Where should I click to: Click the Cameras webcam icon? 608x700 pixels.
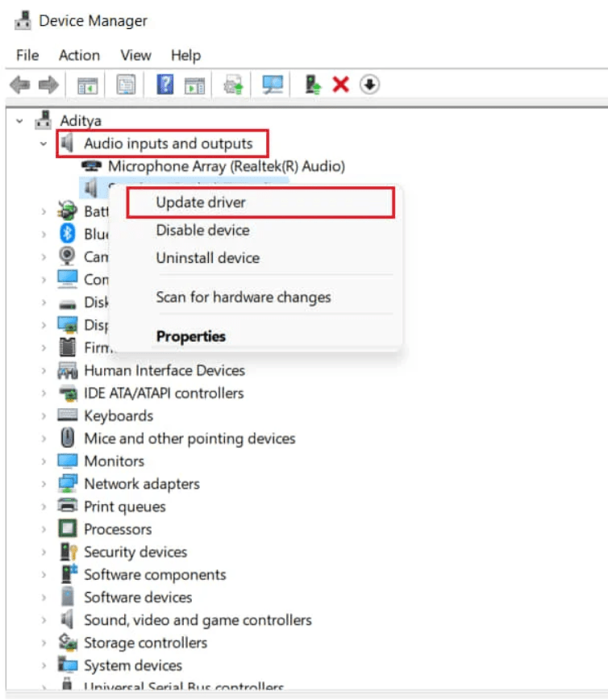(x=67, y=256)
